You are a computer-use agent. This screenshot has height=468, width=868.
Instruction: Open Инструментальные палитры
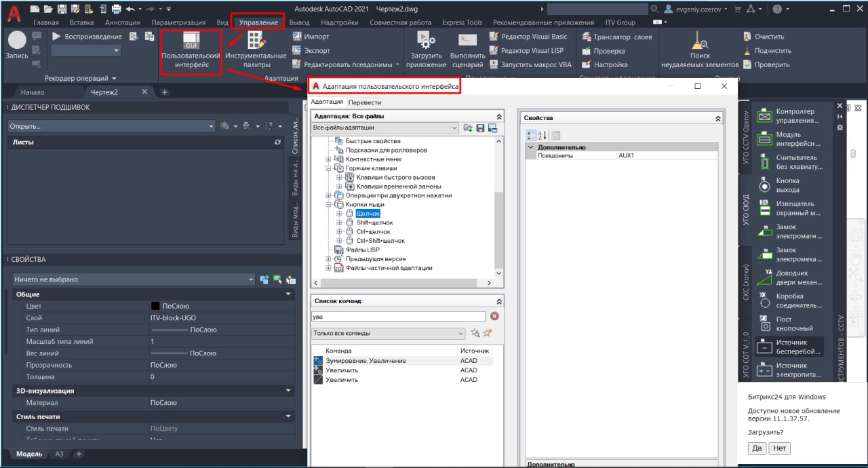[256, 51]
